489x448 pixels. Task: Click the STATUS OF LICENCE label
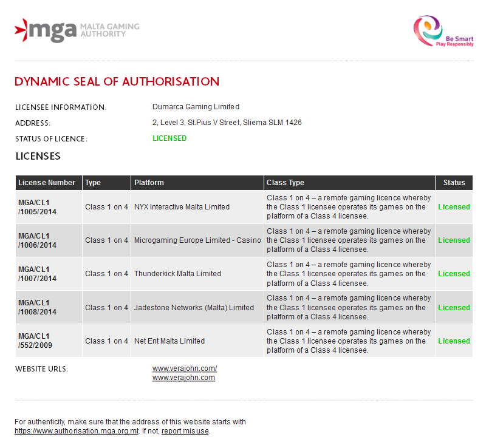(52, 139)
